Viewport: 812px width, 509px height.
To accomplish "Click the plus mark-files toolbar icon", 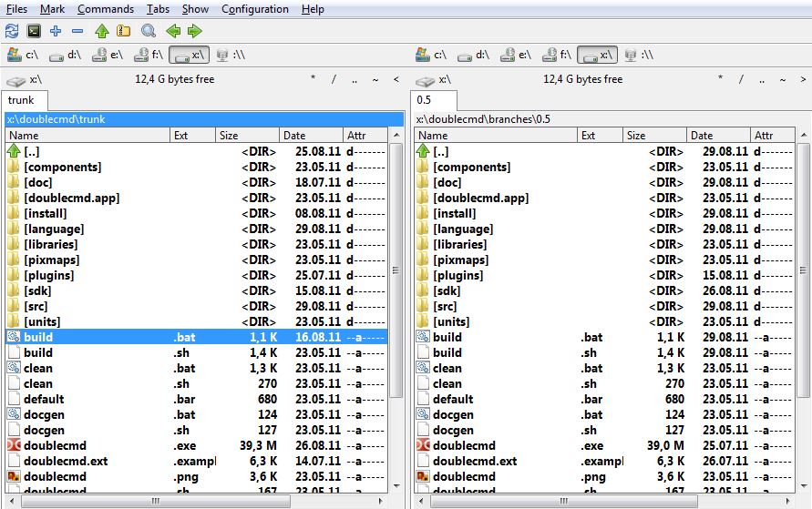I will pos(56,32).
